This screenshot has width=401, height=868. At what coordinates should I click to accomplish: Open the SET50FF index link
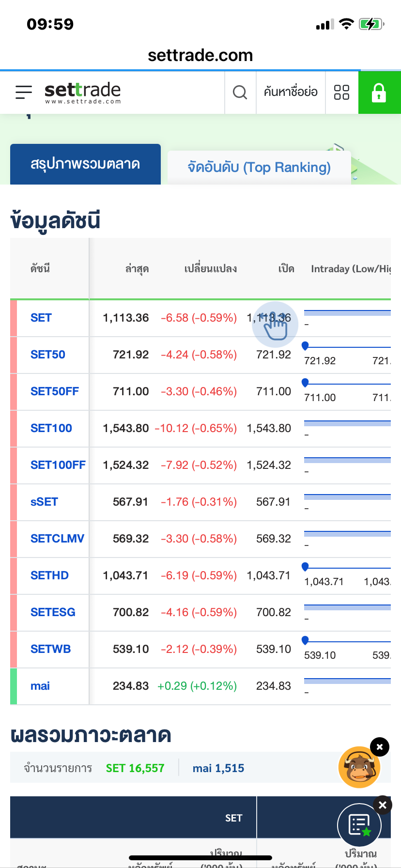point(55,391)
